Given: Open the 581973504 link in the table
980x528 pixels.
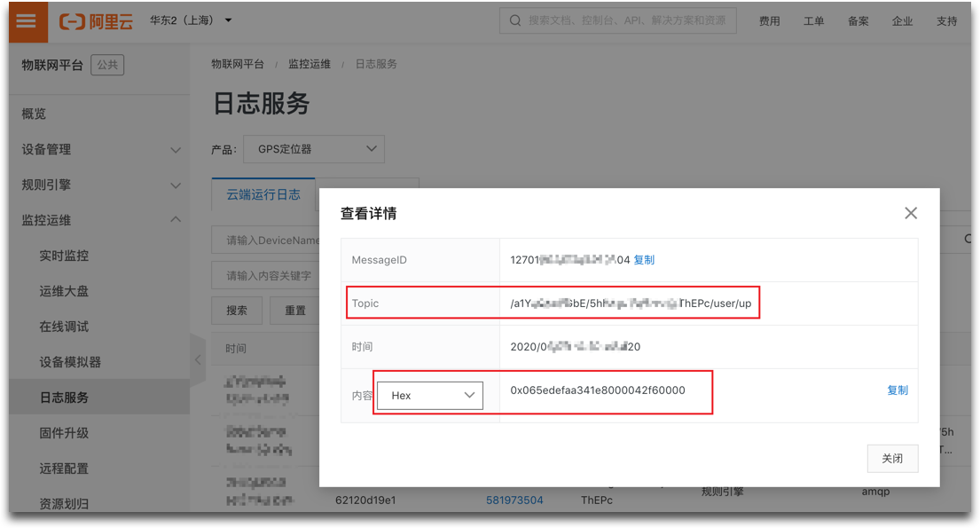Looking at the screenshot, I should 514,500.
